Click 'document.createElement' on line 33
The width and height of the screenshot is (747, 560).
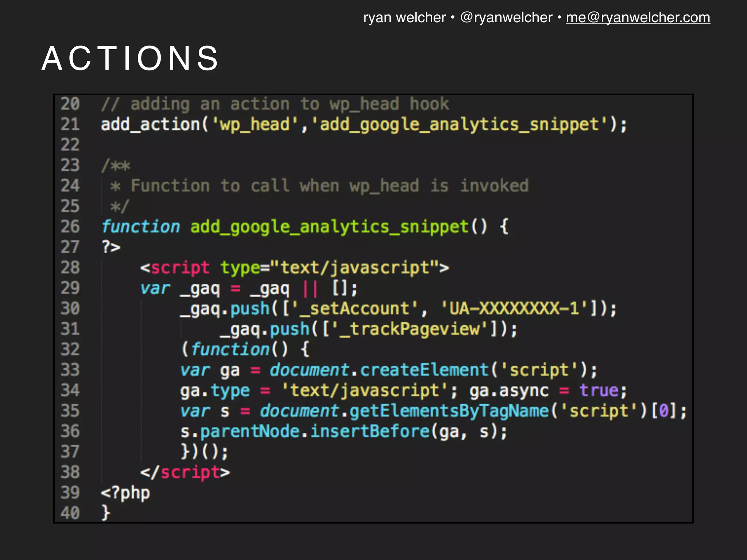(x=379, y=370)
